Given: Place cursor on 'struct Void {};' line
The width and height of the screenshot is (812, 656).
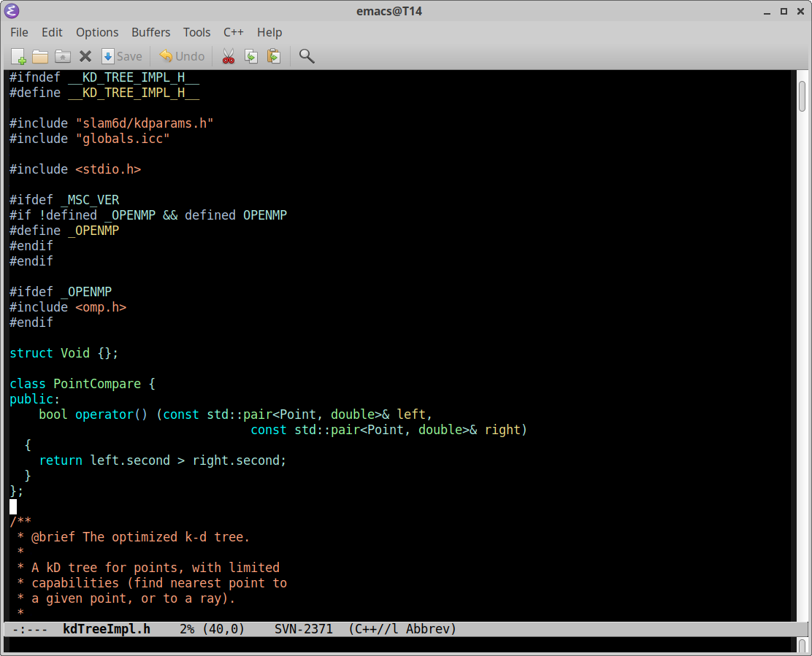Looking at the screenshot, I should pyautogui.click(x=64, y=353).
